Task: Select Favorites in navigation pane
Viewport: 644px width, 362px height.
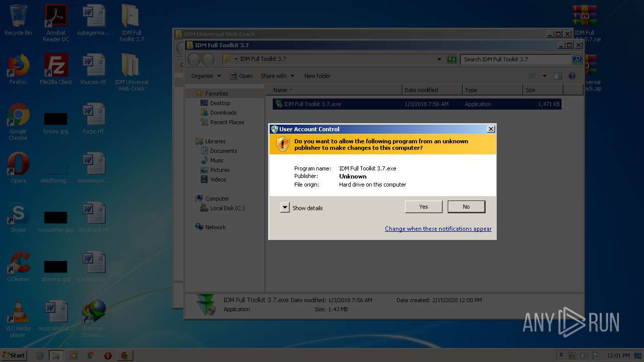Action: (216, 94)
